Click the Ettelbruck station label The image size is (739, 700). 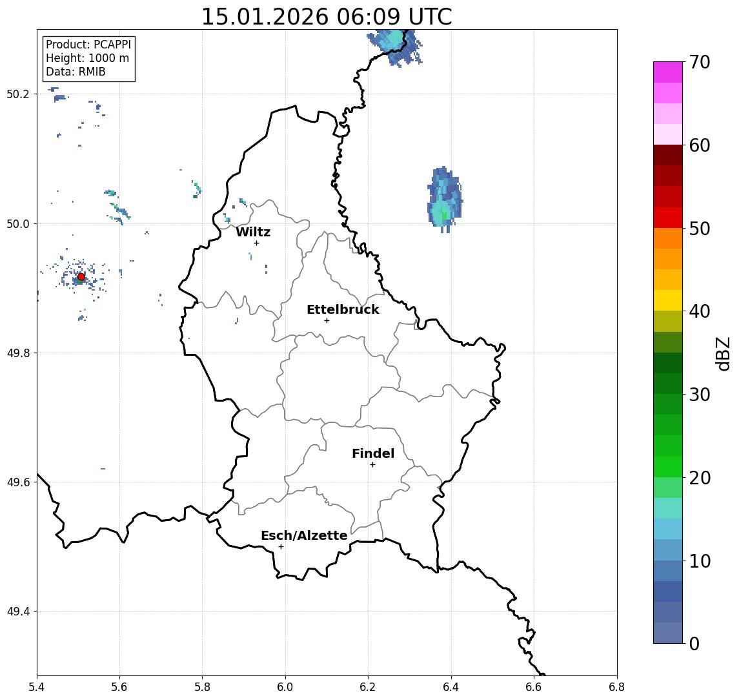(343, 309)
